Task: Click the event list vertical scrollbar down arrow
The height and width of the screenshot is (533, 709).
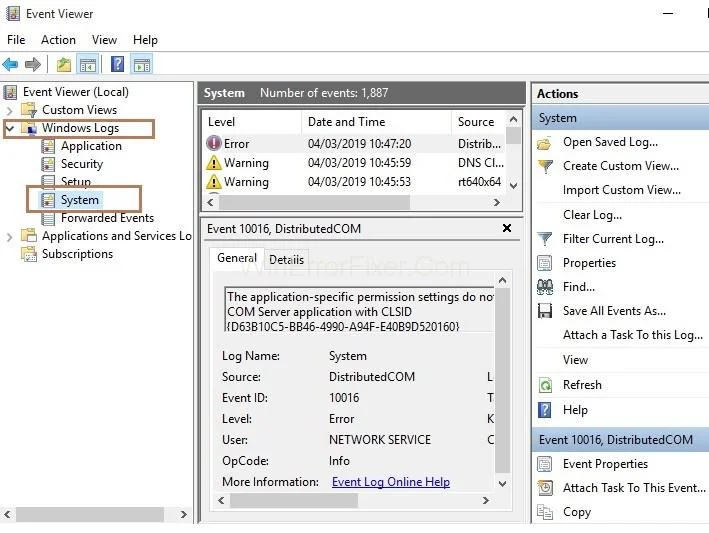Action: (x=513, y=185)
